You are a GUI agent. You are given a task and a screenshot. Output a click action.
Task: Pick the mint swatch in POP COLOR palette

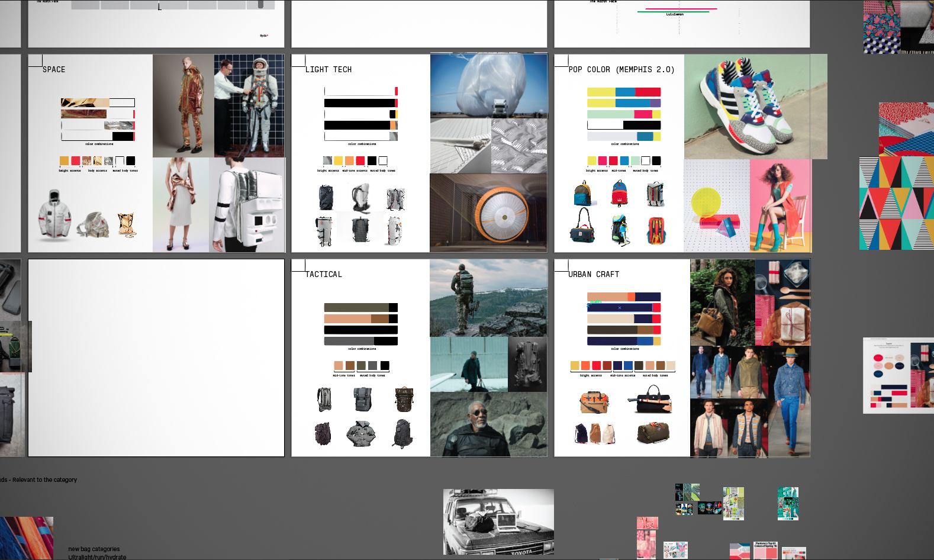[635, 160]
